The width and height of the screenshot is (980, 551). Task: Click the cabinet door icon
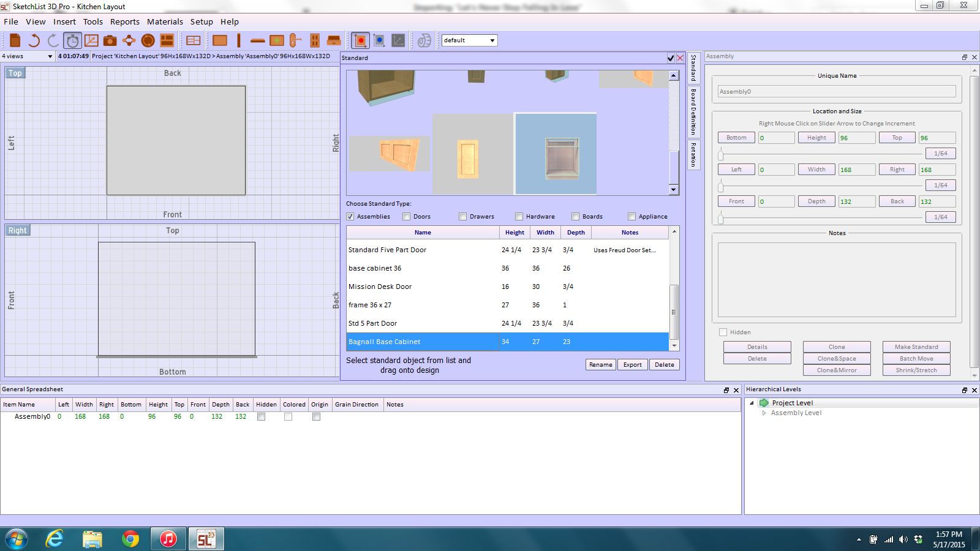pyautogui.click(x=315, y=40)
